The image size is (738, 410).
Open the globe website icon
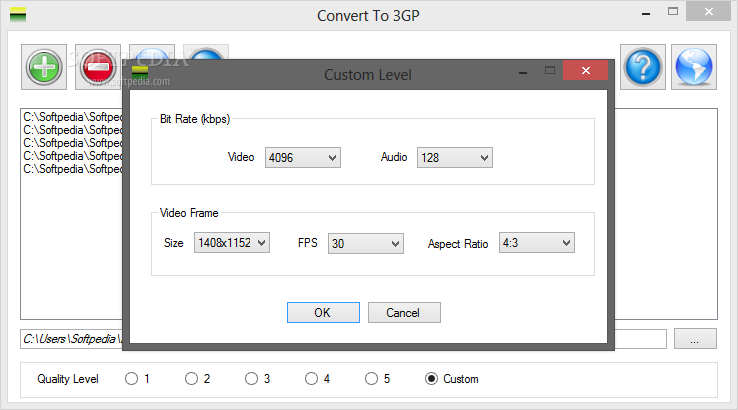[694, 67]
